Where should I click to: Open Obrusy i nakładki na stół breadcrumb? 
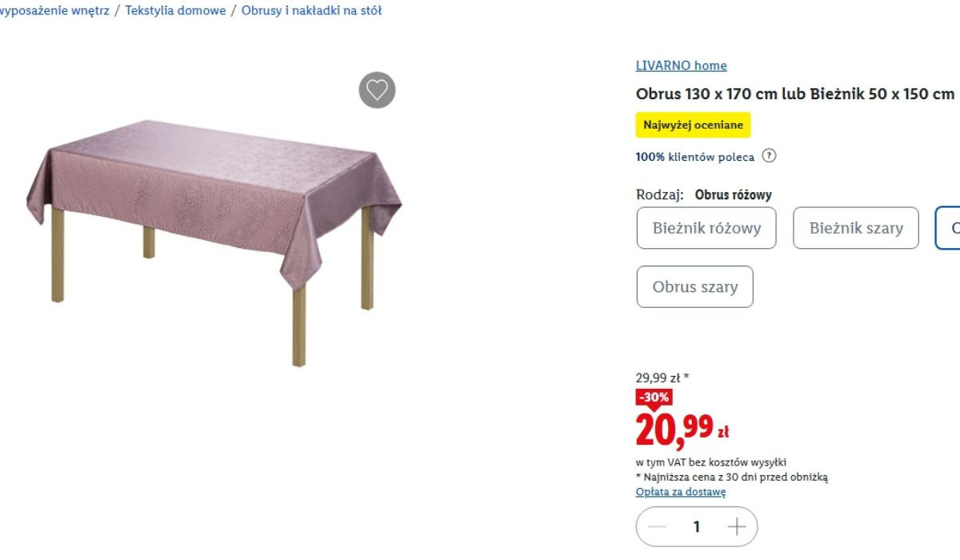pyautogui.click(x=311, y=11)
